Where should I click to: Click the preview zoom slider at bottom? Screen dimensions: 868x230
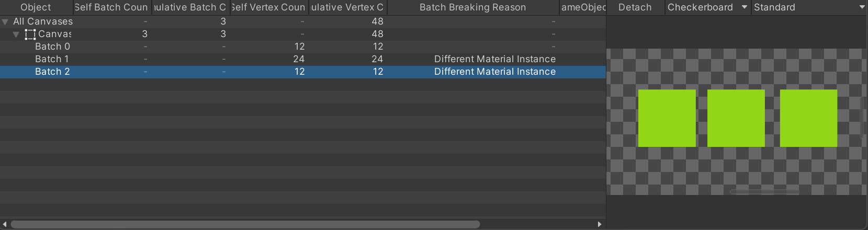pos(764,192)
